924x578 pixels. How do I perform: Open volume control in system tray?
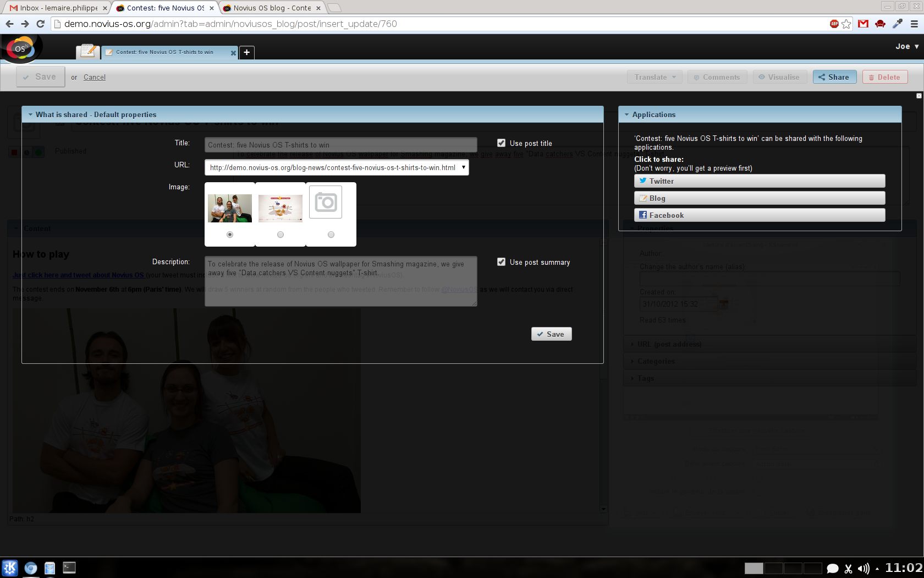click(864, 569)
